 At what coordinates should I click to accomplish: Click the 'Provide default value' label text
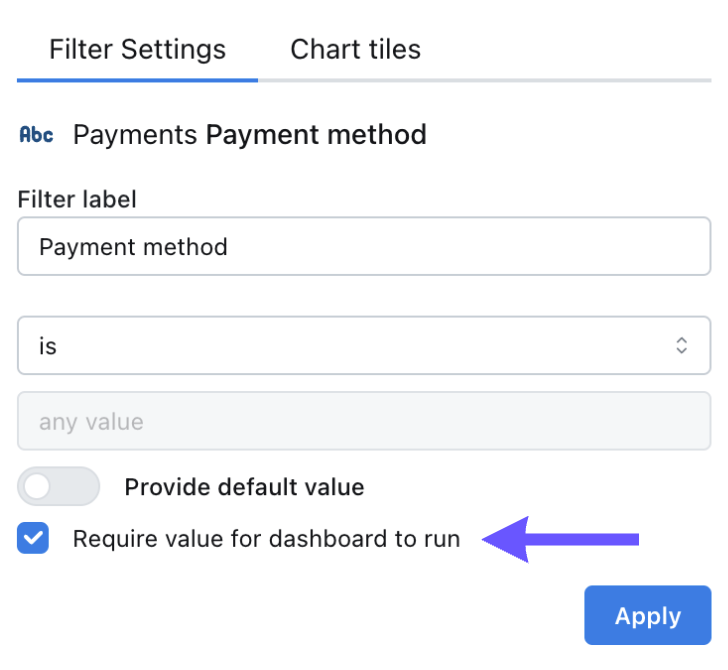(244, 487)
